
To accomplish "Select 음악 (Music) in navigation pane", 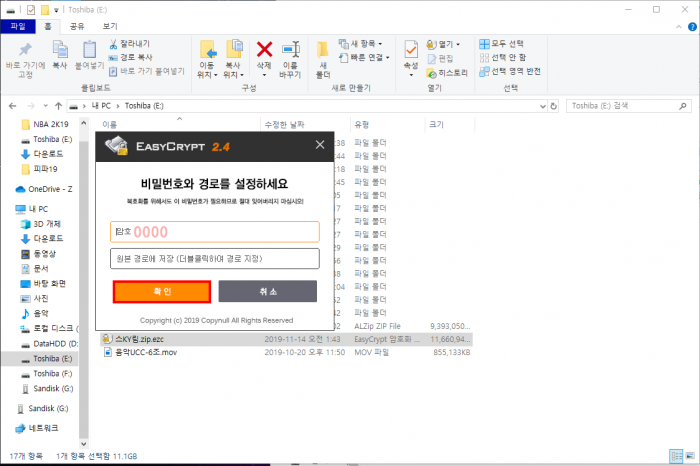I will tap(35, 313).
